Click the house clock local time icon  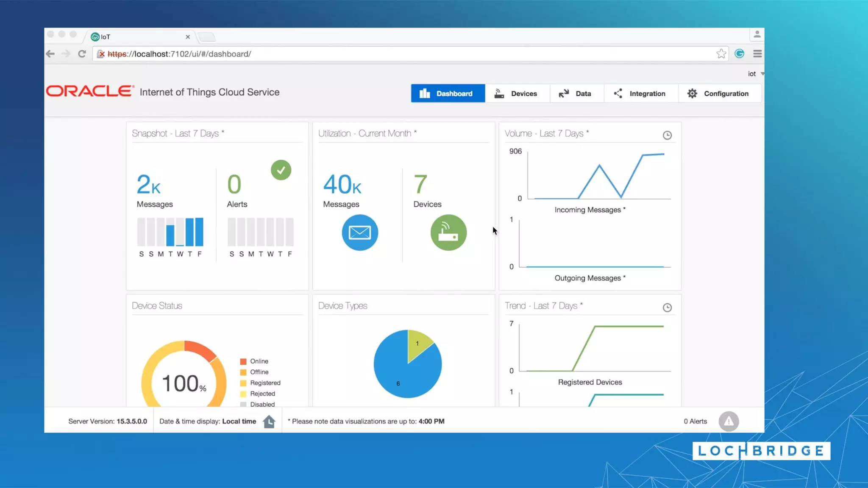269,421
